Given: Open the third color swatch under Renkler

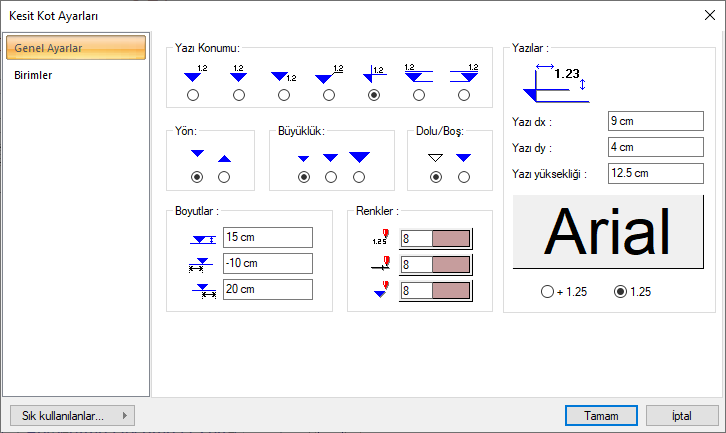Looking at the screenshot, I should [x=449, y=291].
